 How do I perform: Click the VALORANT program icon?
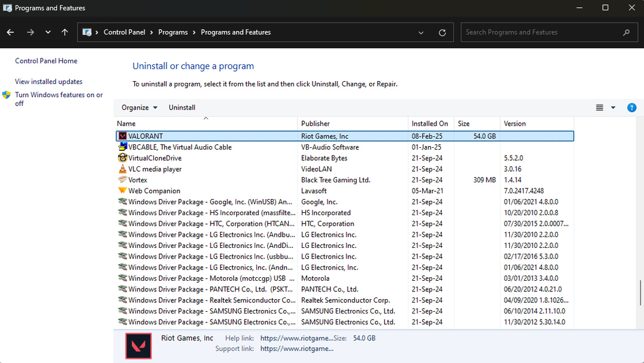pyautogui.click(x=123, y=135)
